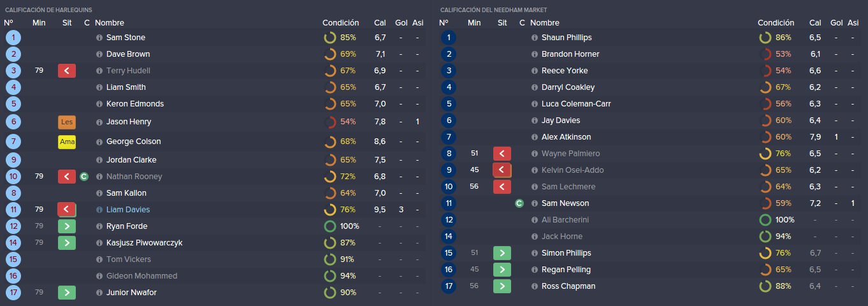
Task: Click the orange Les injury icon for Jason Henry
Action: (67, 122)
